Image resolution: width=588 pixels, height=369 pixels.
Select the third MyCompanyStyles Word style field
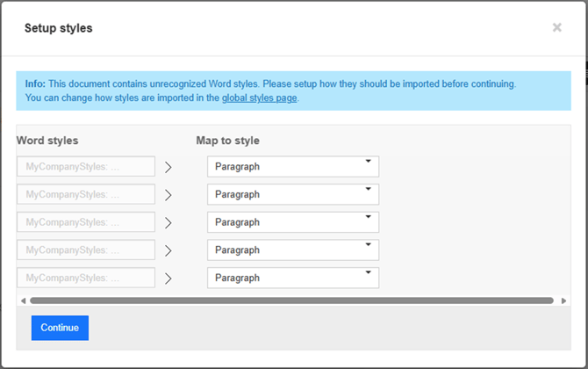(x=86, y=222)
